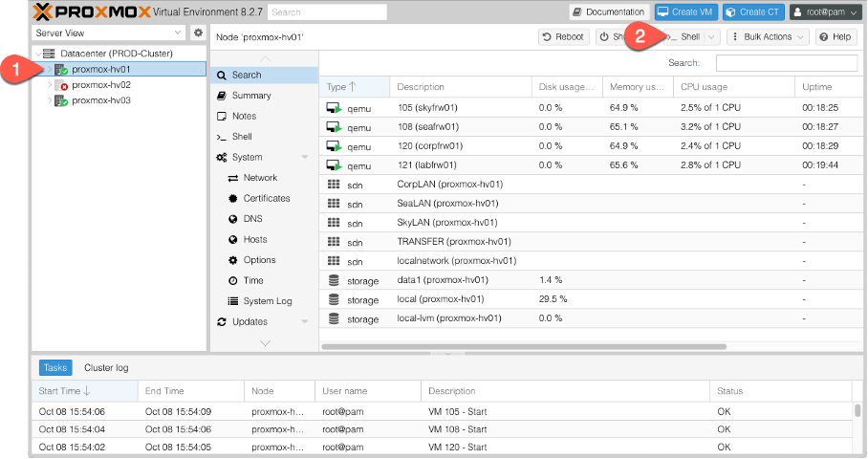This screenshot has width=868, height=459.
Task: Open the Summary panel
Action: pyautogui.click(x=251, y=96)
